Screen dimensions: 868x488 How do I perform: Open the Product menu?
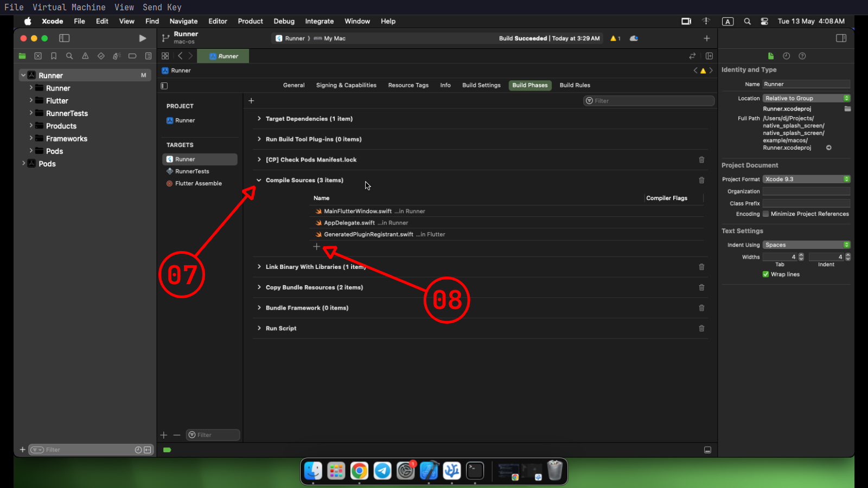(250, 21)
